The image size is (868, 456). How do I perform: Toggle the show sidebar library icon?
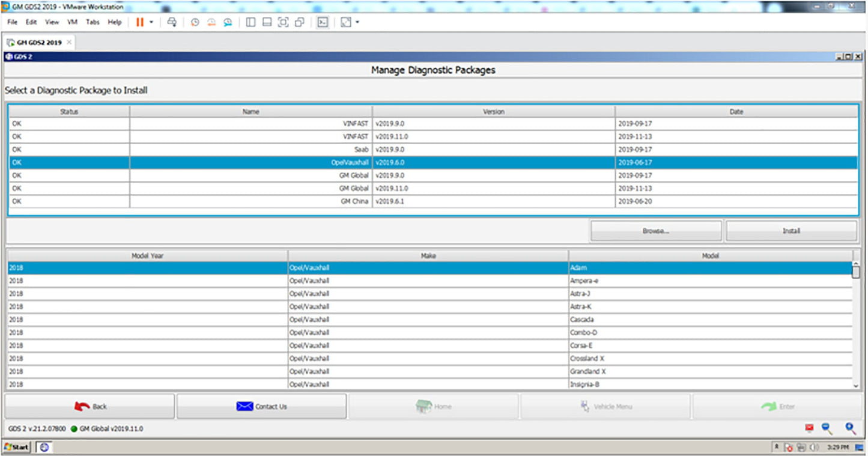(x=250, y=22)
